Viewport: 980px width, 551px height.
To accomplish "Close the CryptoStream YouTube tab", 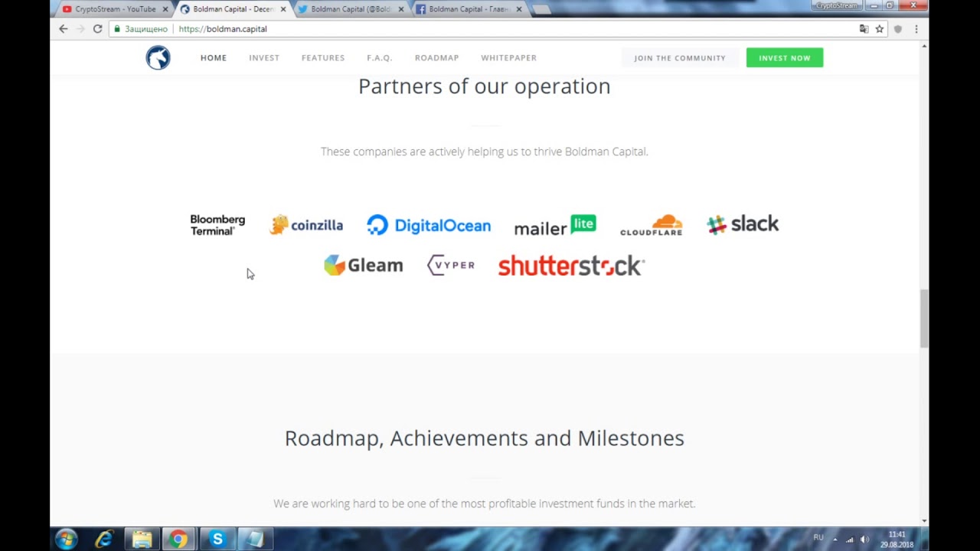I will click(x=165, y=9).
